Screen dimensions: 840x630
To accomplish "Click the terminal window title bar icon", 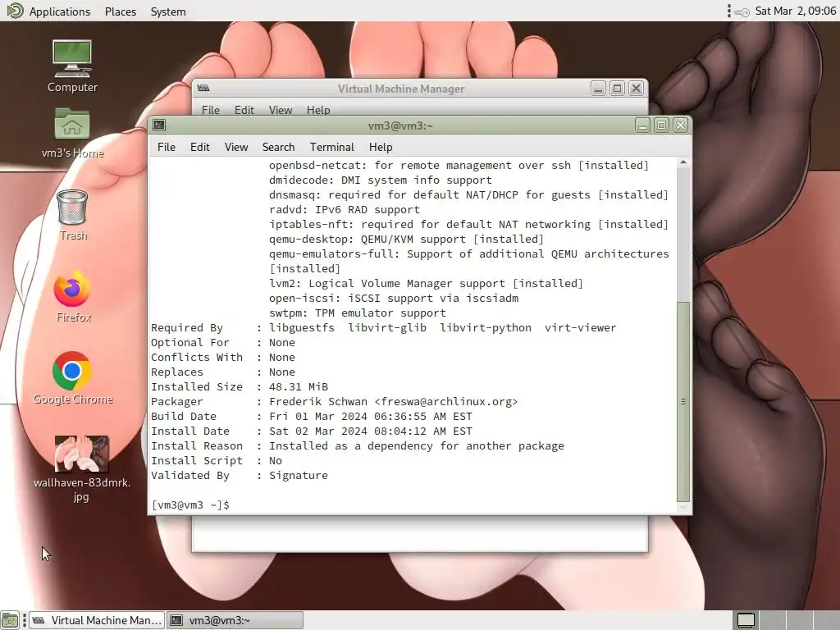I will (159, 126).
